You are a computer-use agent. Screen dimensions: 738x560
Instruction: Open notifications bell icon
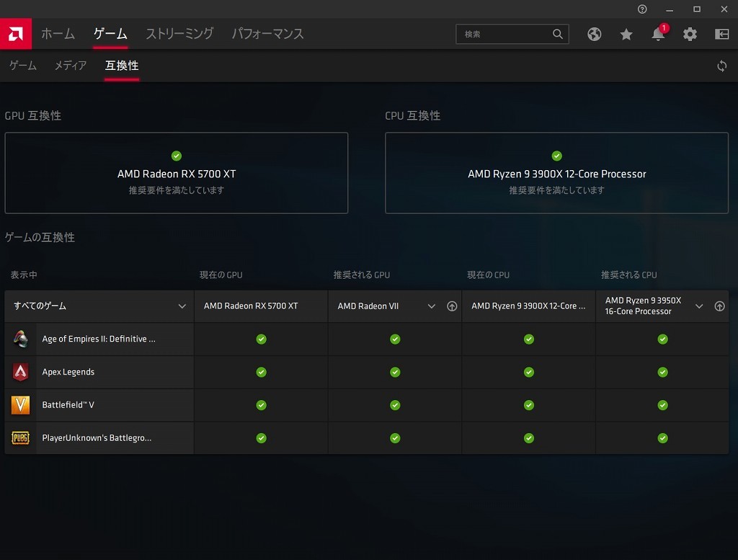pyautogui.click(x=658, y=34)
